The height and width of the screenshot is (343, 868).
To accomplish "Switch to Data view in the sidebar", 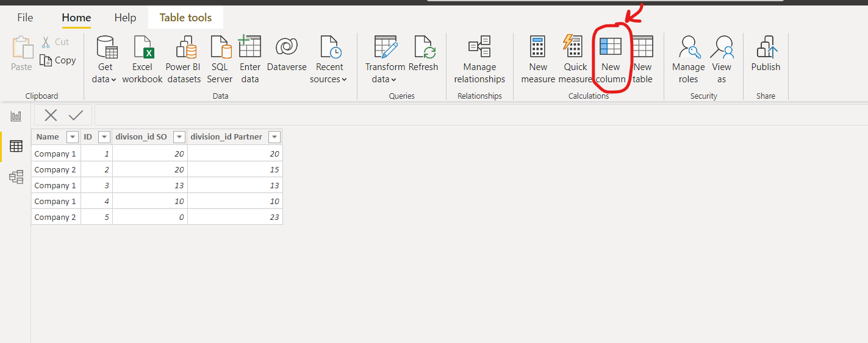I will tap(16, 146).
